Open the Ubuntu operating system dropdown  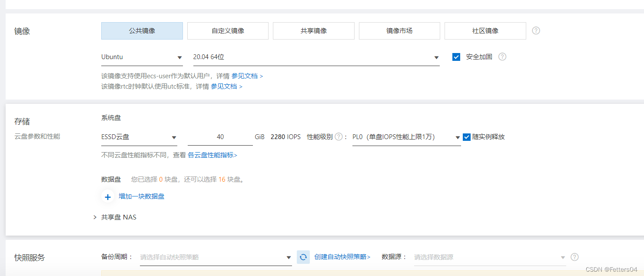coord(142,57)
